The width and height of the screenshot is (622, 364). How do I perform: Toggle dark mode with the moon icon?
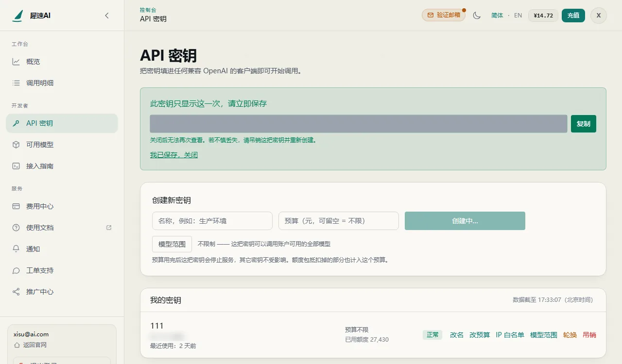pyautogui.click(x=477, y=16)
